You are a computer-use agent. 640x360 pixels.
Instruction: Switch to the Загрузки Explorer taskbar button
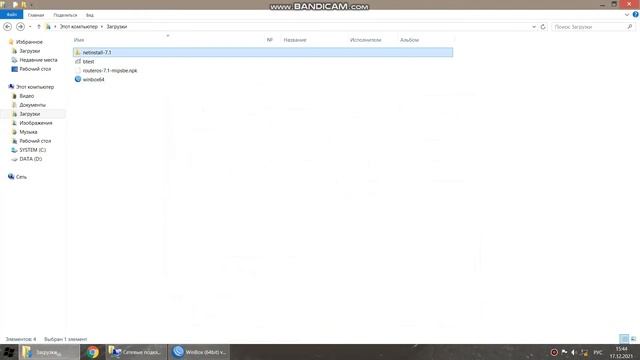(49, 352)
